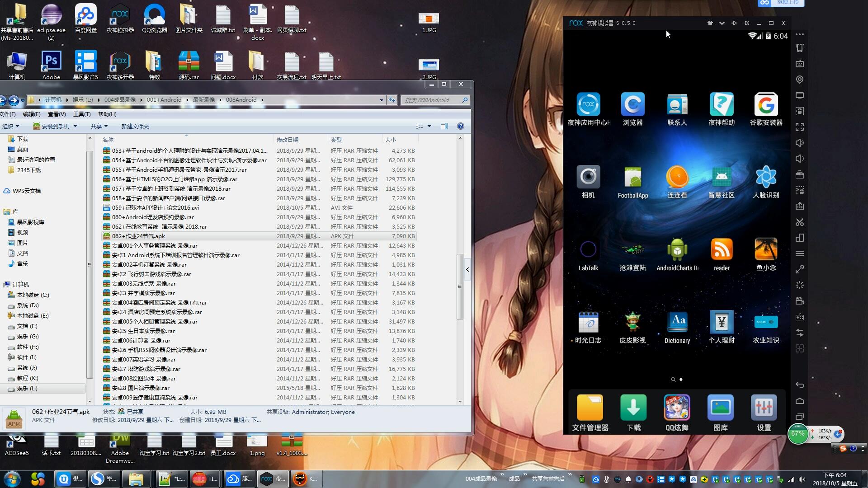Screen dimensions: 868x488
Task: Open the 文件管理器 file manager in dock
Action: click(590, 413)
